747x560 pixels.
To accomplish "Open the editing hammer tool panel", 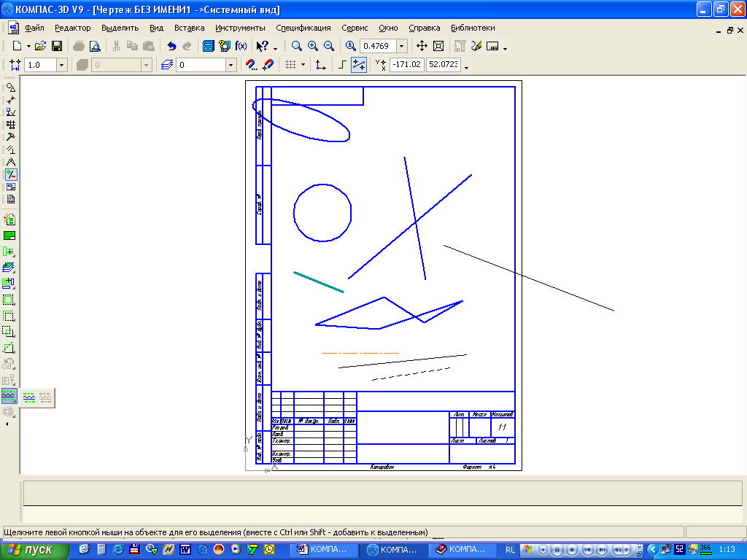I will coord(10,137).
